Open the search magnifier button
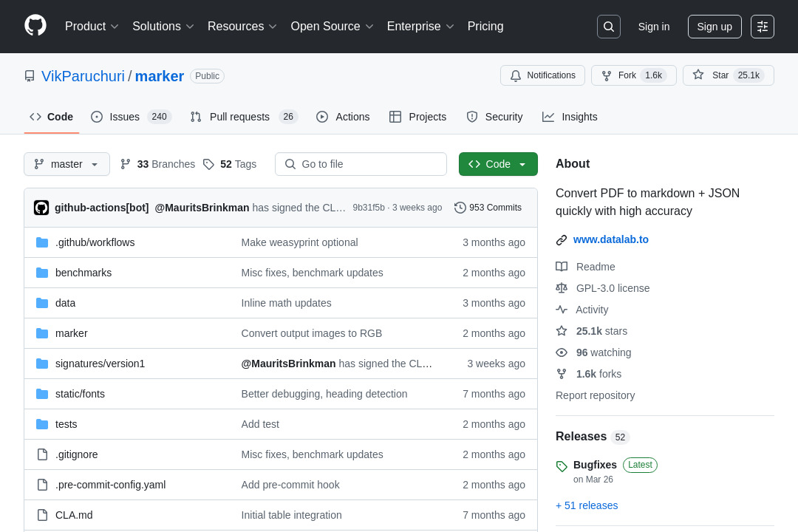This screenshot has width=798, height=532. click(609, 27)
